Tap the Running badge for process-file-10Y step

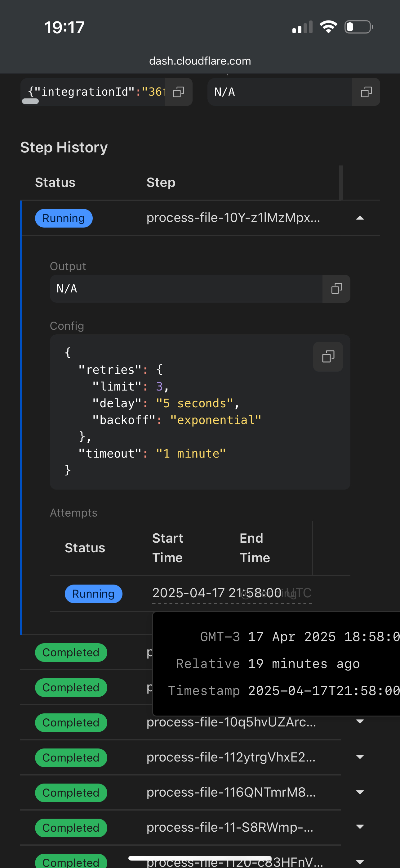pyautogui.click(x=64, y=218)
